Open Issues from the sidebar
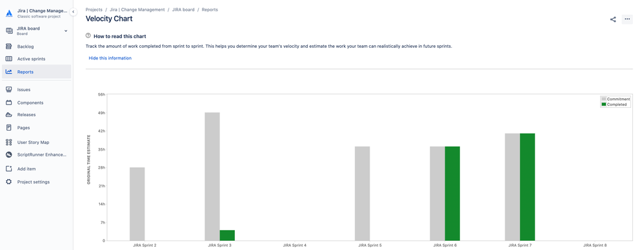 24,90
